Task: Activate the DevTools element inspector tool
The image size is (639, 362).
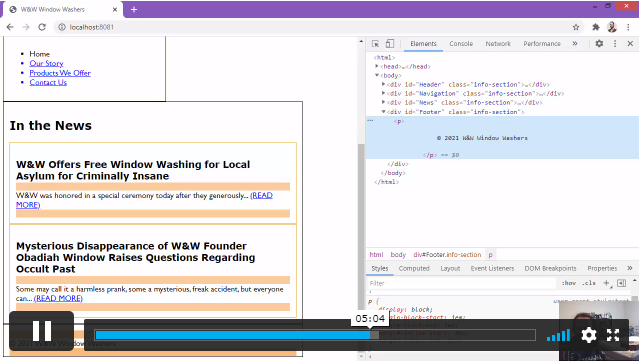Action: [x=375, y=44]
